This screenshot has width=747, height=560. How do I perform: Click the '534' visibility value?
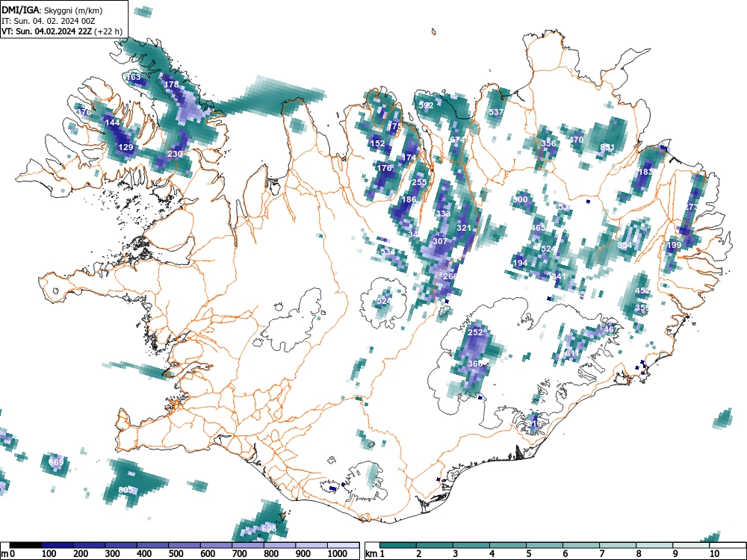[388, 252]
